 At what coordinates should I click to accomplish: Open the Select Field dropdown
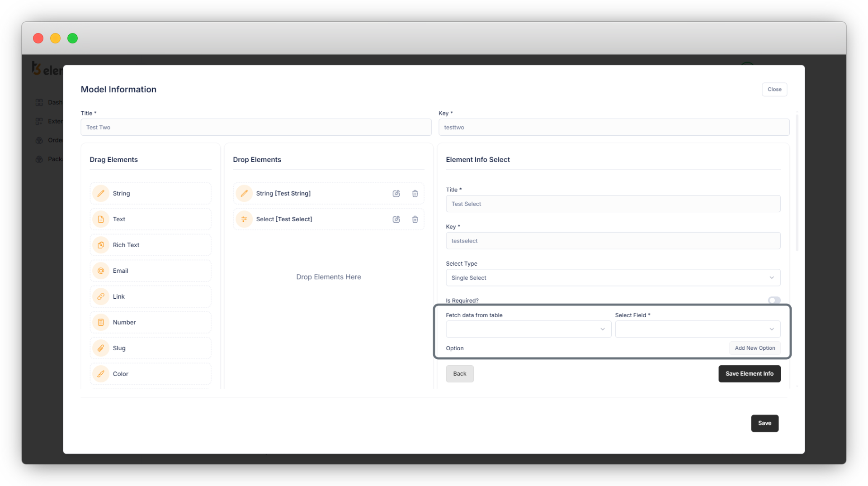pyautogui.click(x=697, y=329)
